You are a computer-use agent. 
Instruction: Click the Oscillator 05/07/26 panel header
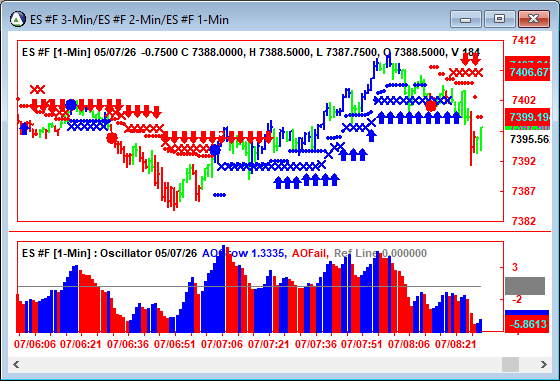(109, 253)
